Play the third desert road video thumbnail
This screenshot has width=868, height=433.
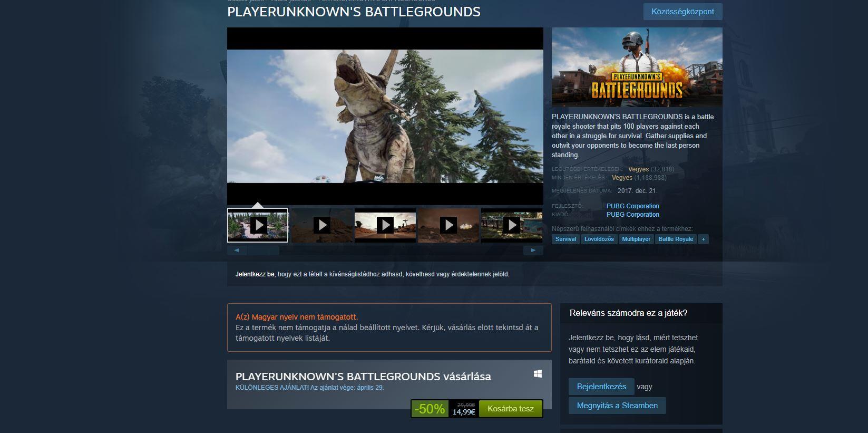coord(385,225)
